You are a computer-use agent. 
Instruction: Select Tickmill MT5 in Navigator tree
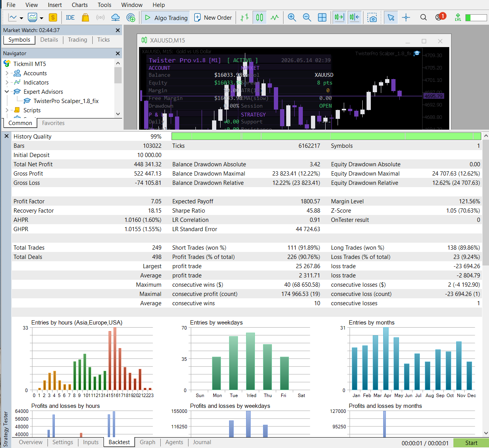click(30, 64)
